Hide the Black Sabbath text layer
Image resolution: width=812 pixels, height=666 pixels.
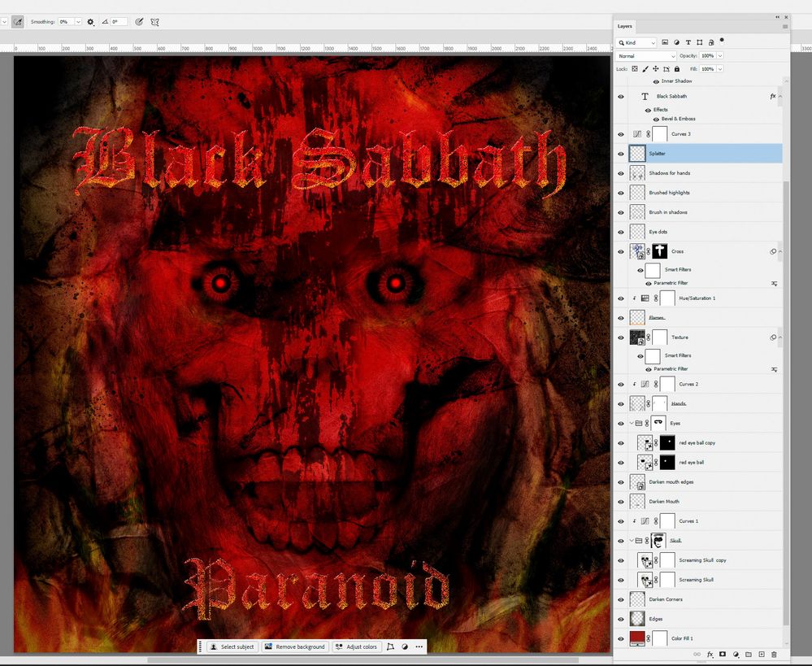tap(621, 97)
